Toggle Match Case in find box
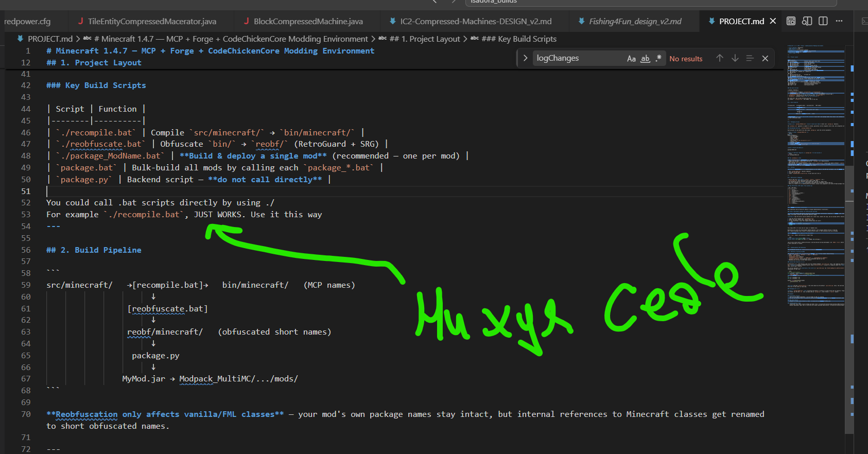 [631, 59]
